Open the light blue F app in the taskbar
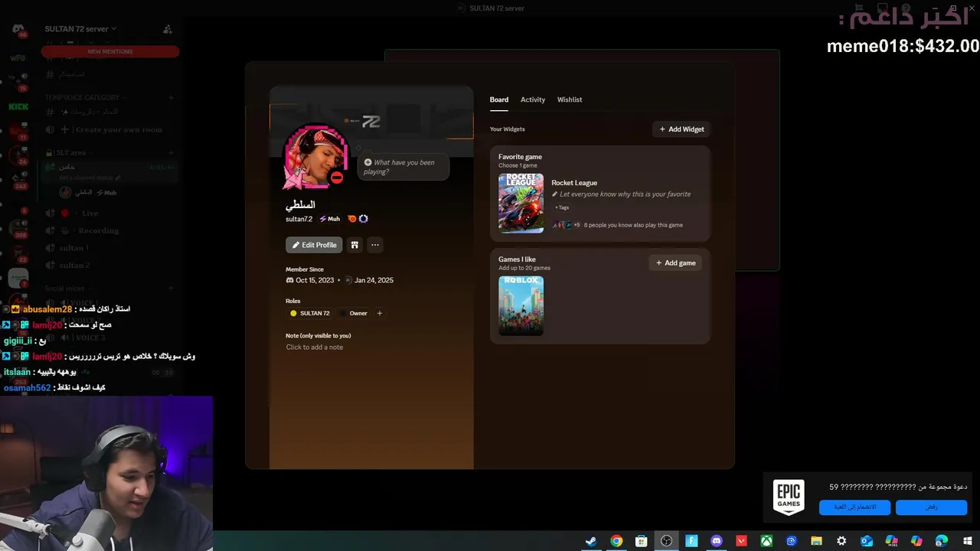Viewport: 980px width, 551px height. pos(691,541)
